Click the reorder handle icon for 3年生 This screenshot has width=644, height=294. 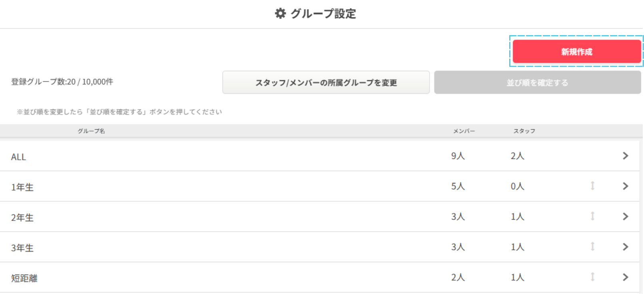[593, 246]
